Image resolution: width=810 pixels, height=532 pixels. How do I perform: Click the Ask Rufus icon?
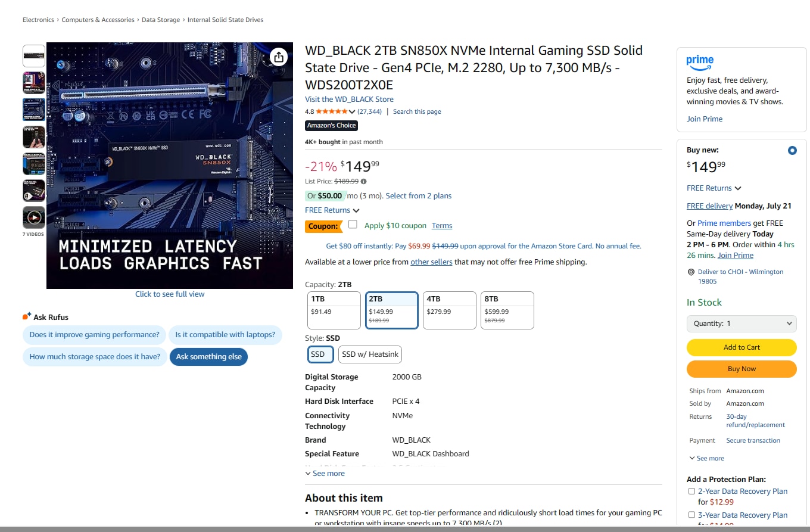(x=27, y=316)
